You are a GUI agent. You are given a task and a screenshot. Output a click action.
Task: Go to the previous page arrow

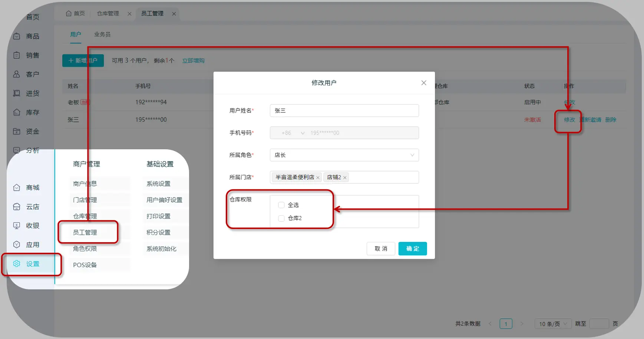click(490, 324)
